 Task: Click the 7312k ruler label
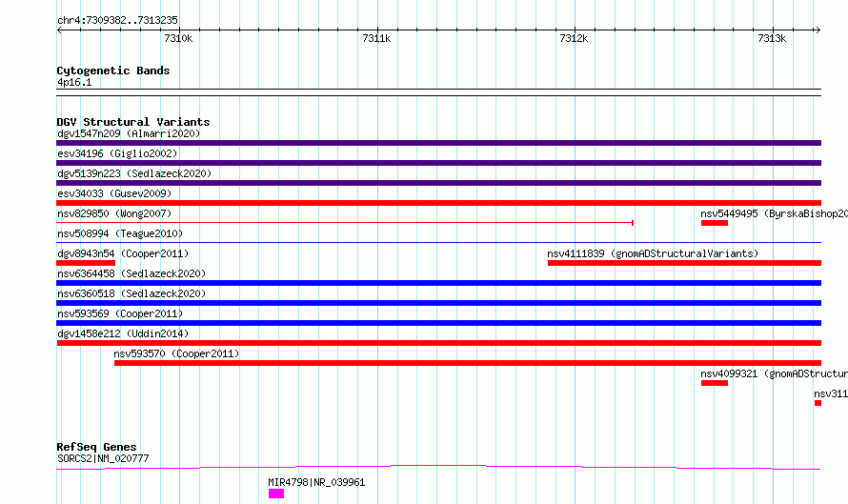574,38
